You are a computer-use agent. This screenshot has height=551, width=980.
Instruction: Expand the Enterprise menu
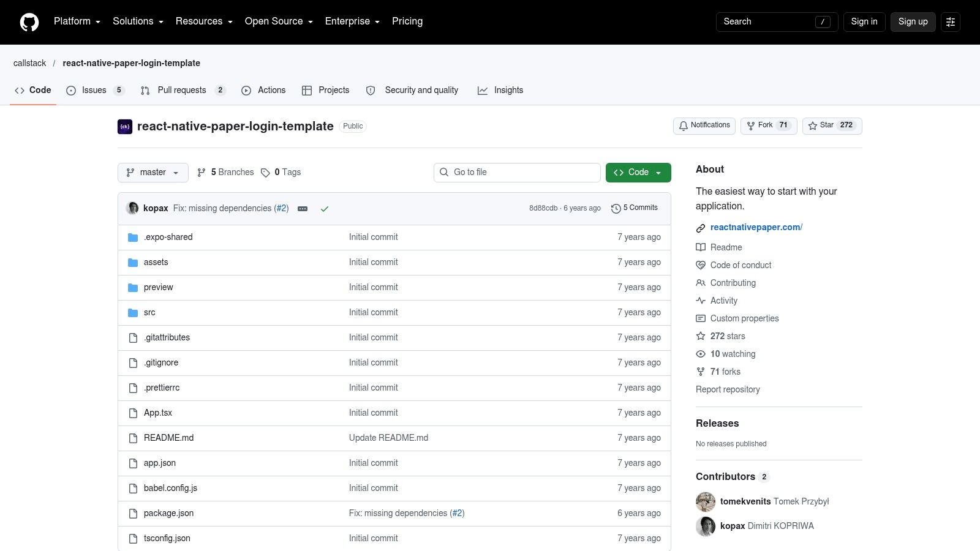(353, 21)
